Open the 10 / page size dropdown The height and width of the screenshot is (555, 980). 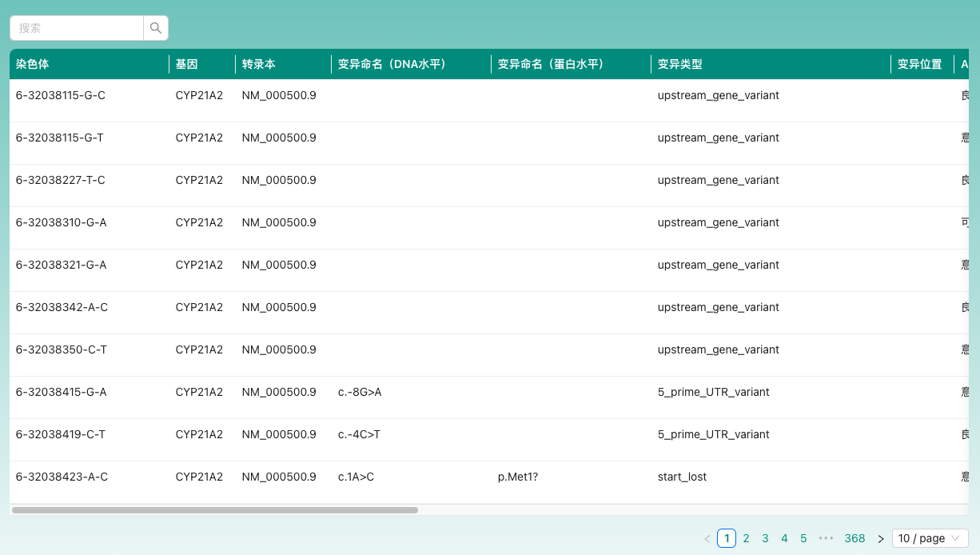[929, 538]
